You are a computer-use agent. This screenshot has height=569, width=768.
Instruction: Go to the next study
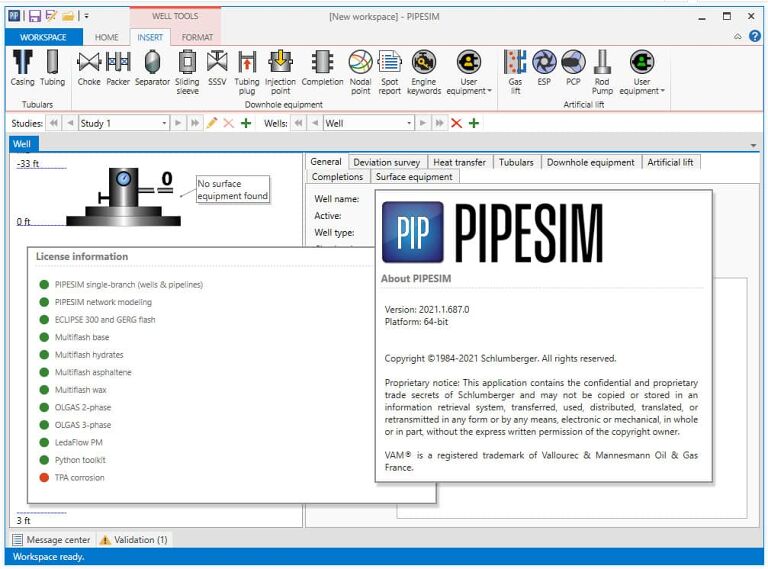178,123
